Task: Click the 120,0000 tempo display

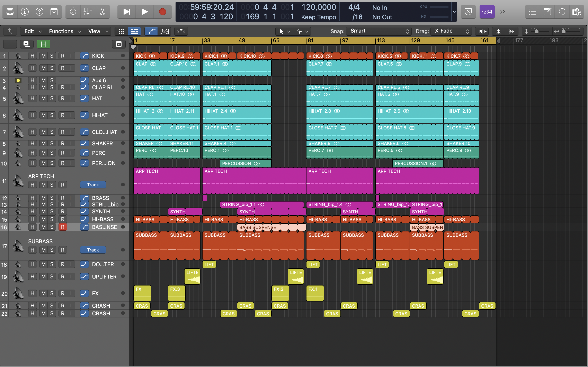Action: [319, 7]
